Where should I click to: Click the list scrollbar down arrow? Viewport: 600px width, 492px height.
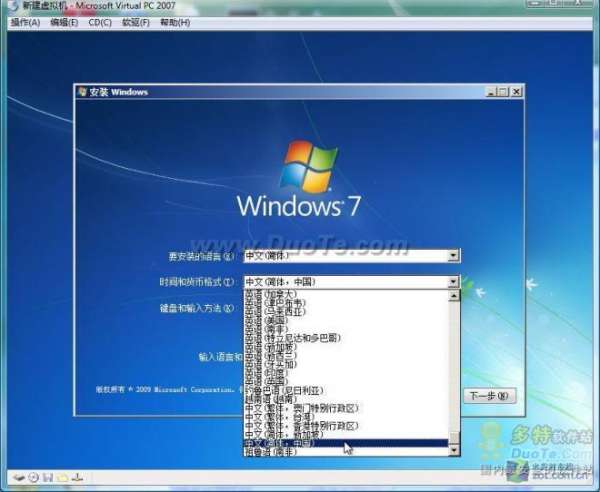(x=454, y=450)
